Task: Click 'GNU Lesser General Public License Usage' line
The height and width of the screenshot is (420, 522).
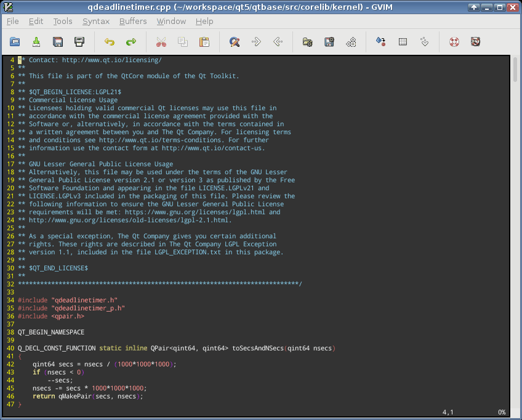Action: 101,164
